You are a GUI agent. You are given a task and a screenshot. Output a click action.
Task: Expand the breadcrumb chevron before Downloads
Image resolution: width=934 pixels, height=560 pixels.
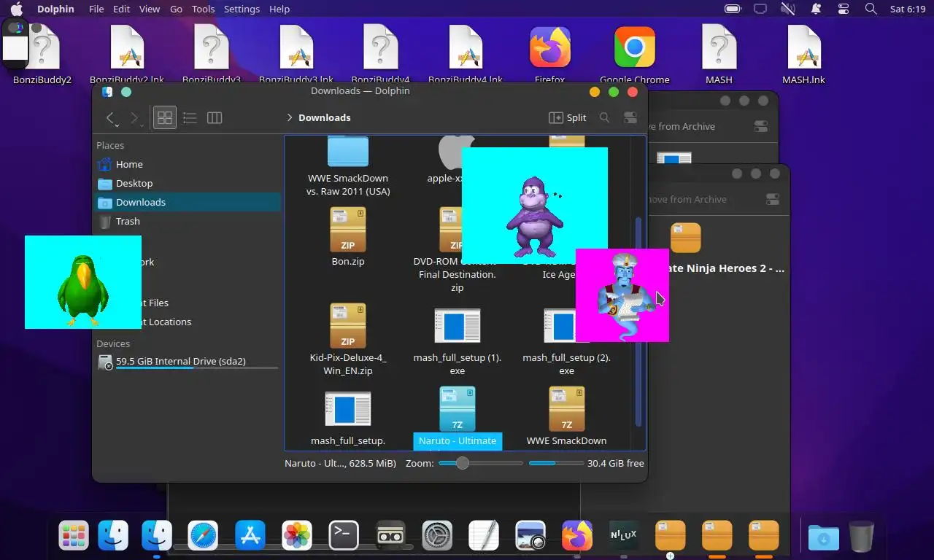click(290, 117)
